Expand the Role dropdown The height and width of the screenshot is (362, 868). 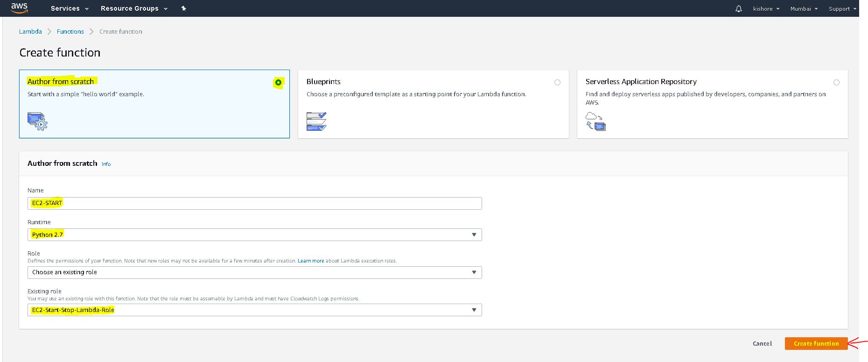click(x=254, y=272)
